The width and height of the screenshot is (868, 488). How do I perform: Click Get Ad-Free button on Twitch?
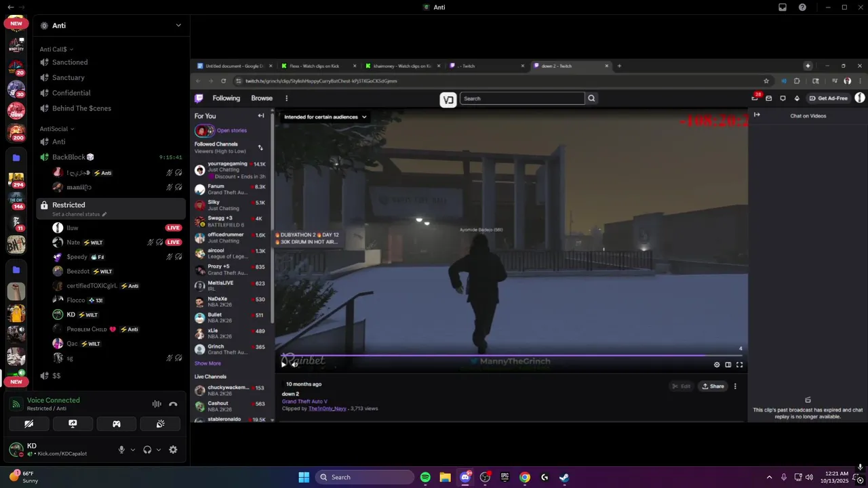pos(829,98)
